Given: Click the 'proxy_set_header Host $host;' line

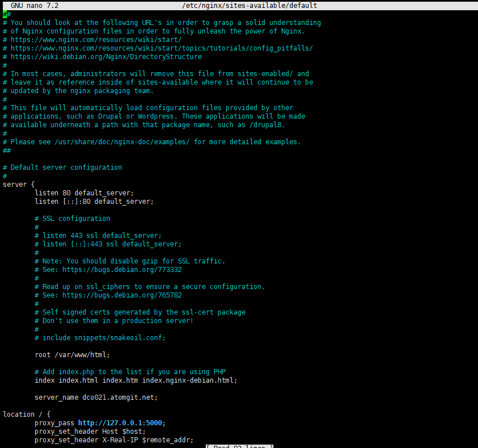Looking at the screenshot, I should (90, 432).
